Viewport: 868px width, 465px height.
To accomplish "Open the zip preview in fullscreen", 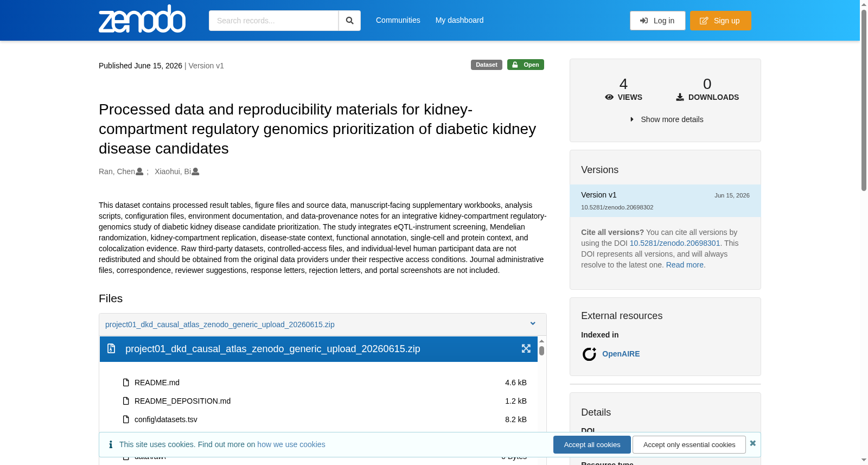I will pyautogui.click(x=526, y=348).
